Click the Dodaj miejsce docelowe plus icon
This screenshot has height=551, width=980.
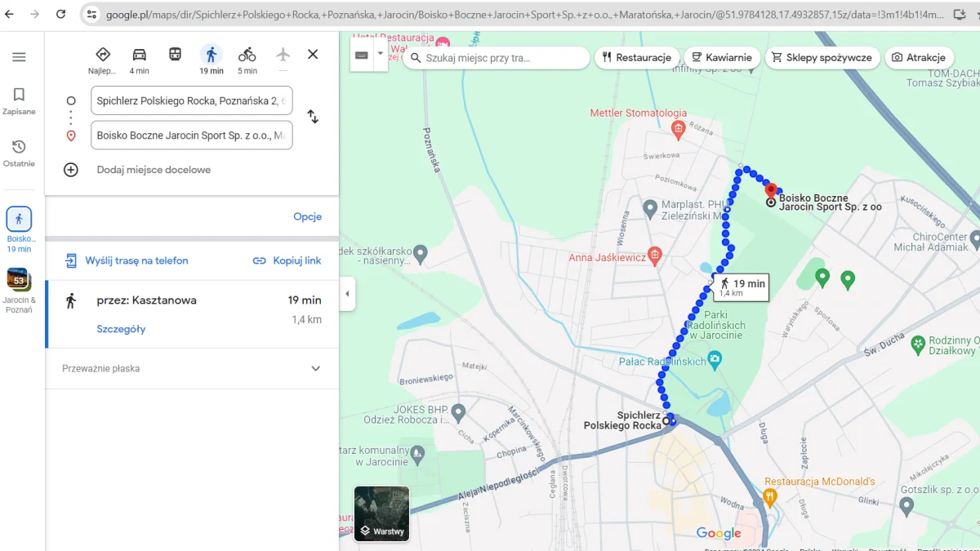71,170
